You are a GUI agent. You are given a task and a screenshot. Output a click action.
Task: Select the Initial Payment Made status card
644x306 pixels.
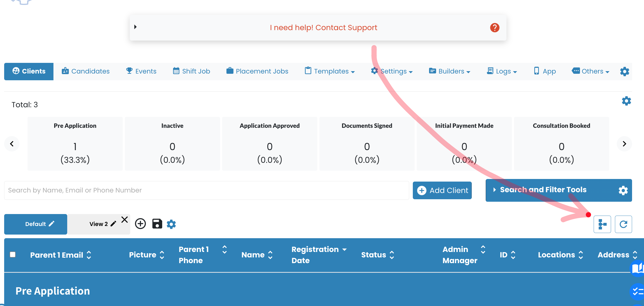[464, 144]
